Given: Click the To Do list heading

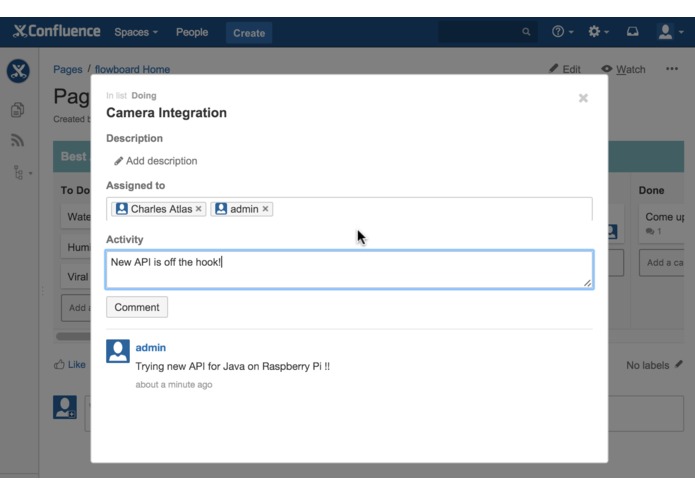Looking at the screenshot, I should (75, 191).
